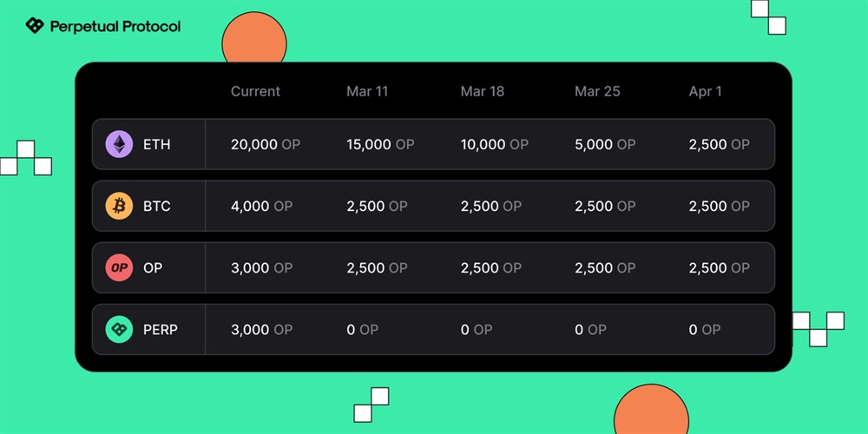Viewport: 868px width, 434px height.
Task: Select the Mar 11 column header
Action: (367, 91)
